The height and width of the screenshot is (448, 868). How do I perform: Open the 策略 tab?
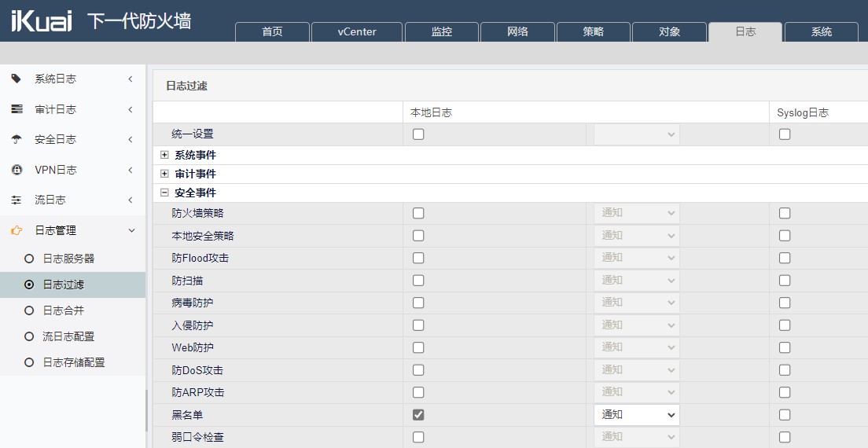(594, 31)
